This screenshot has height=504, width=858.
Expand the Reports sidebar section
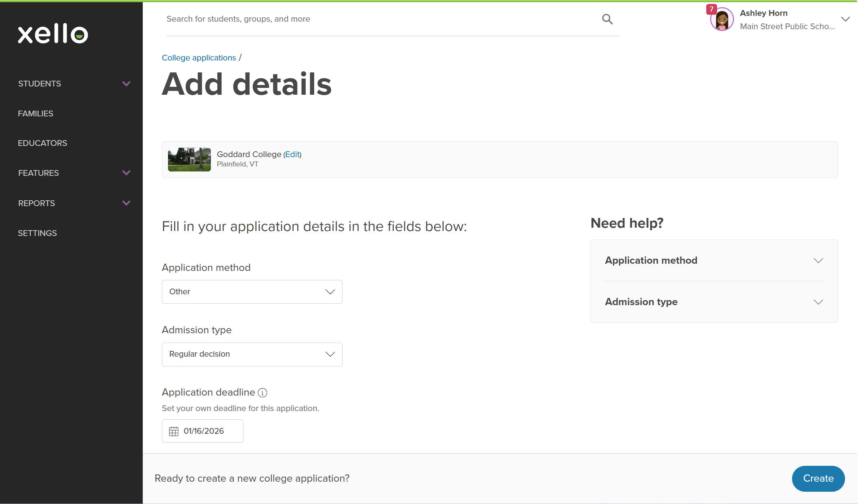tap(126, 203)
